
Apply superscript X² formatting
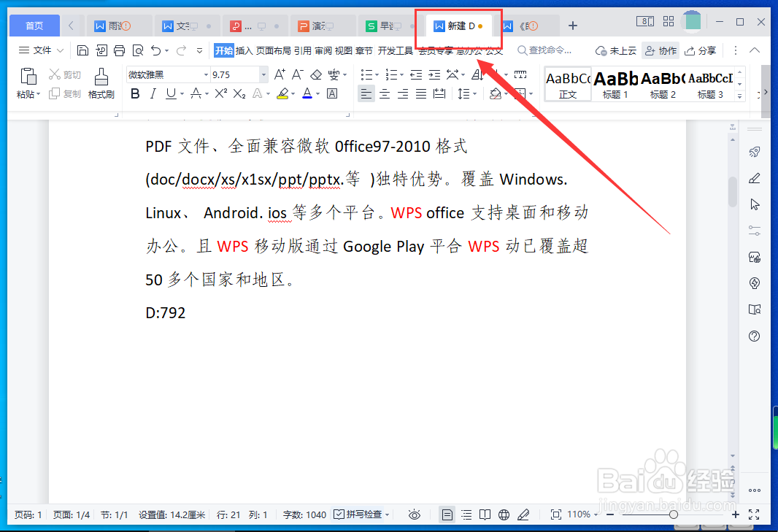[221, 93]
